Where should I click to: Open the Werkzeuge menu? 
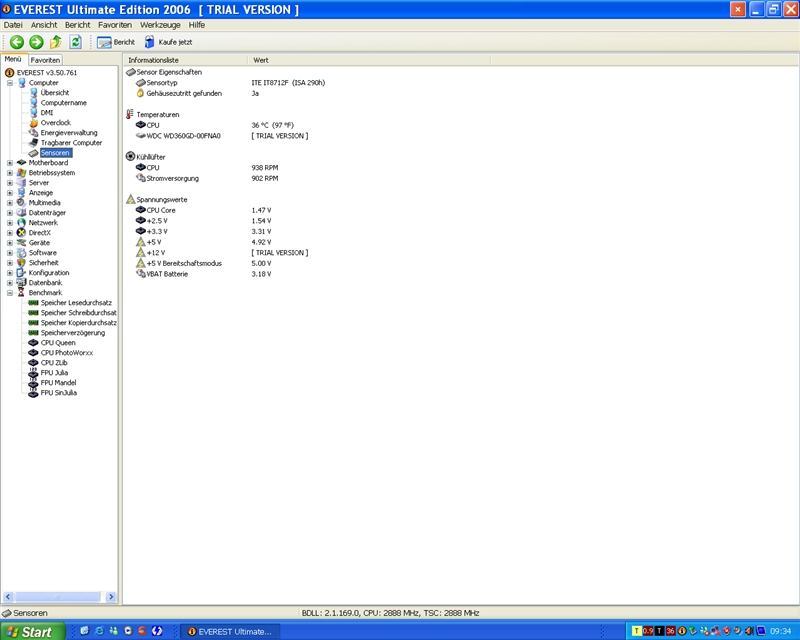click(160, 25)
